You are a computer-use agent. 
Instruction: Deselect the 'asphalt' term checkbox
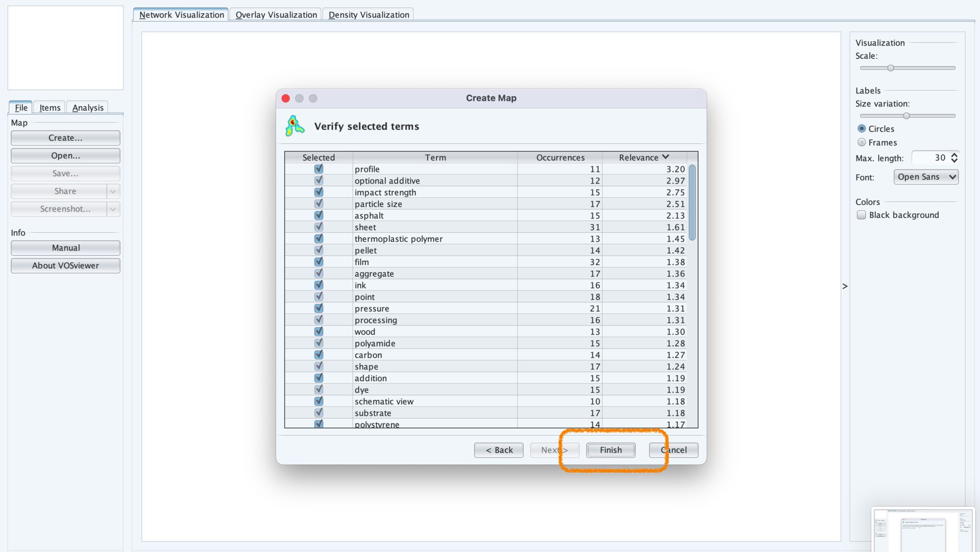(318, 215)
